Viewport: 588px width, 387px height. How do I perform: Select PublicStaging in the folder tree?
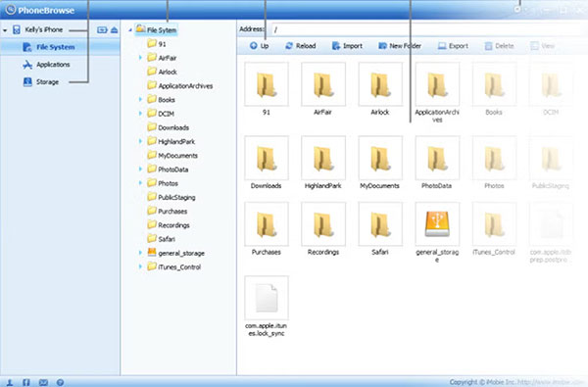tap(171, 197)
